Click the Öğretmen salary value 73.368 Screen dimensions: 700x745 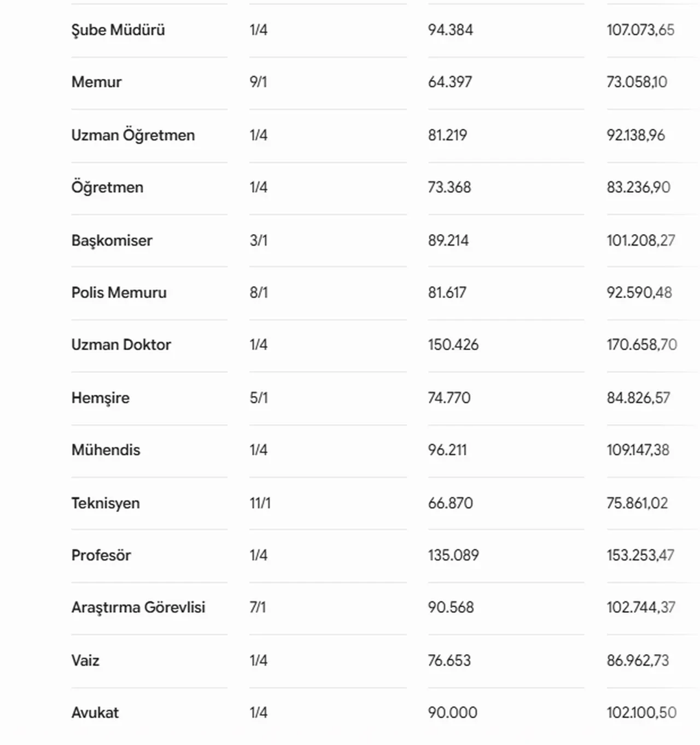tap(450, 187)
